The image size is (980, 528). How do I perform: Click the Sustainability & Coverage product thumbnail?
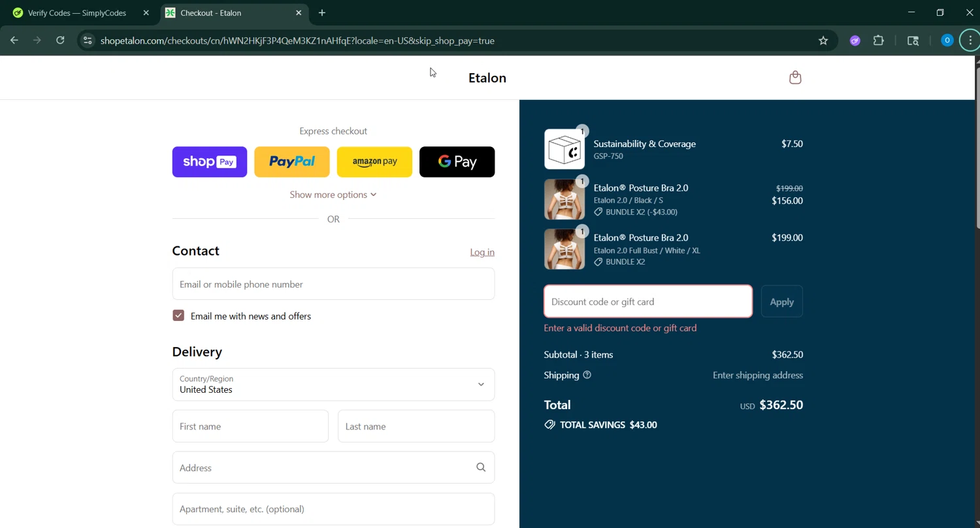pyautogui.click(x=564, y=149)
